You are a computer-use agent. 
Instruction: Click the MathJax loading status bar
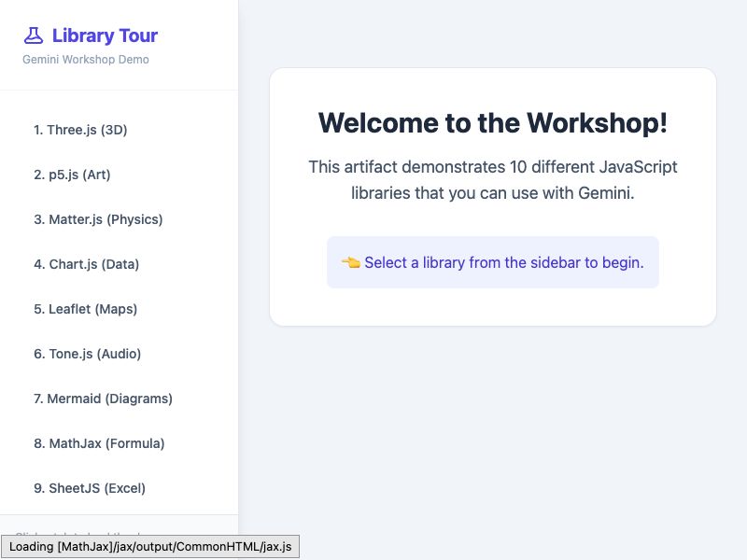(x=152, y=546)
